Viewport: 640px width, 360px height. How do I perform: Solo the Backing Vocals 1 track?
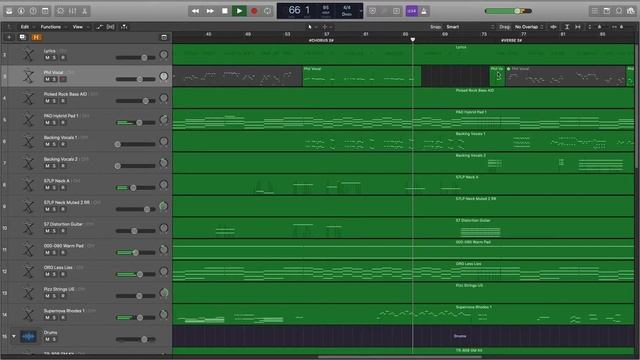pos(54,144)
